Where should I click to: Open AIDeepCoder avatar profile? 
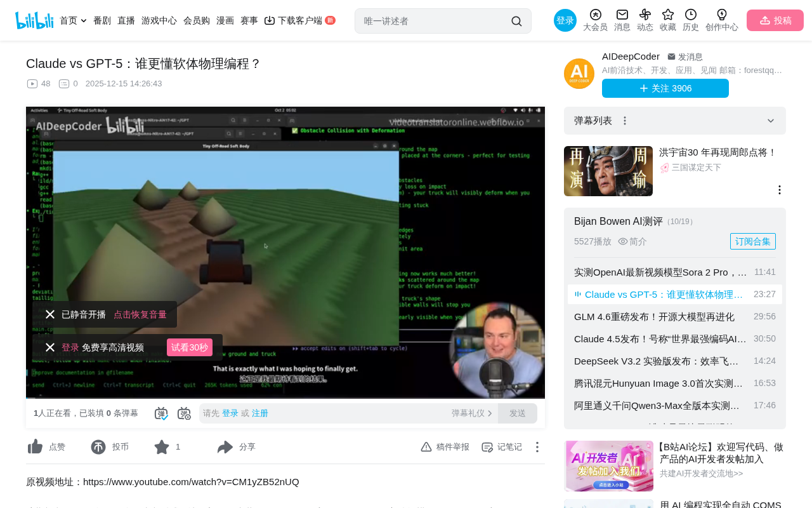pyautogui.click(x=579, y=74)
